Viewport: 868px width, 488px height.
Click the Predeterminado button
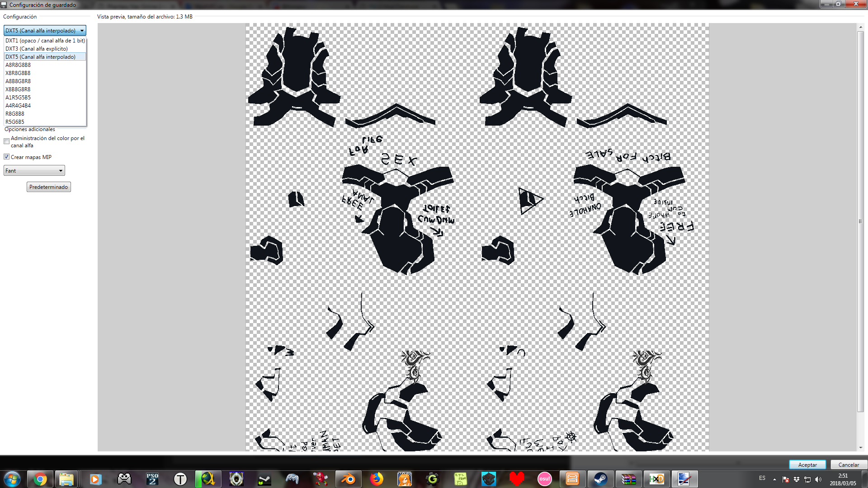[x=48, y=187]
